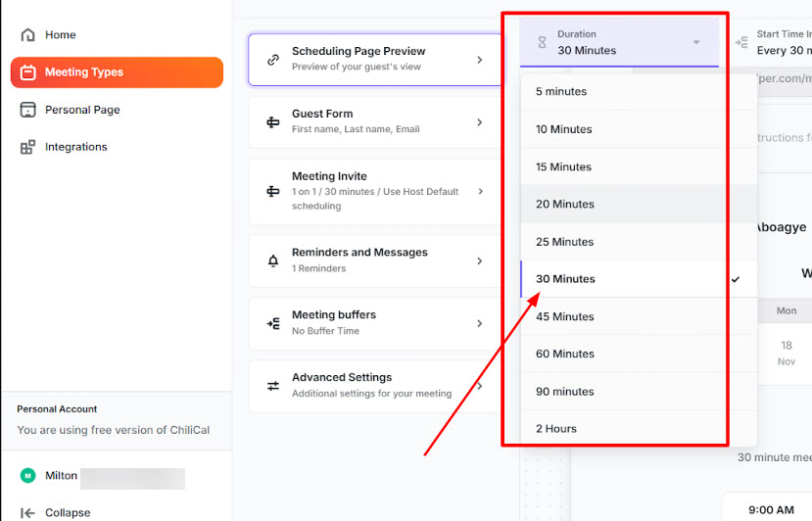Screen dimensions: 812x521
Task: Select the 2 Hours option
Action: click(555, 429)
